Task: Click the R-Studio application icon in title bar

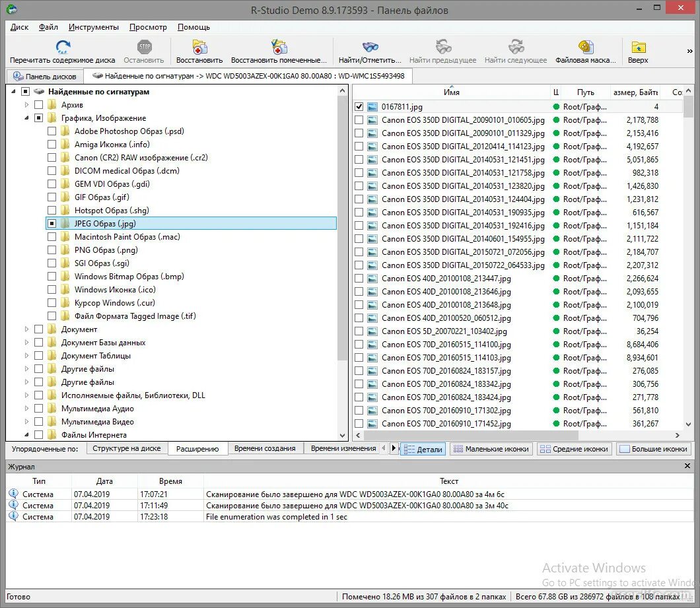Action: click(x=12, y=9)
